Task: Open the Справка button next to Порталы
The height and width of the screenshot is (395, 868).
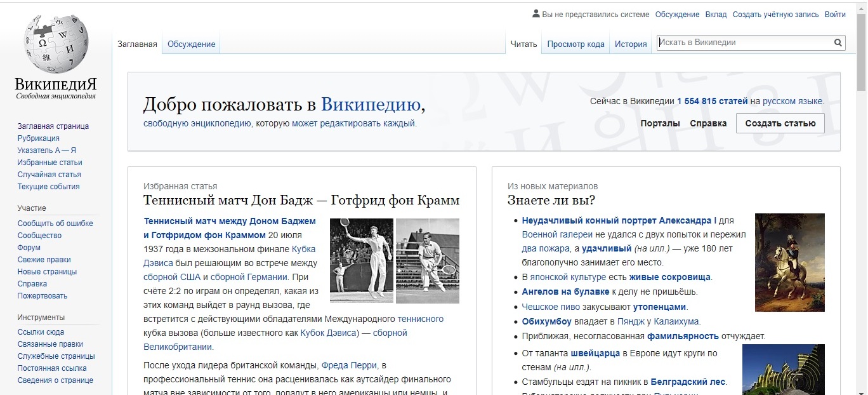Action: click(x=708, y=123)
